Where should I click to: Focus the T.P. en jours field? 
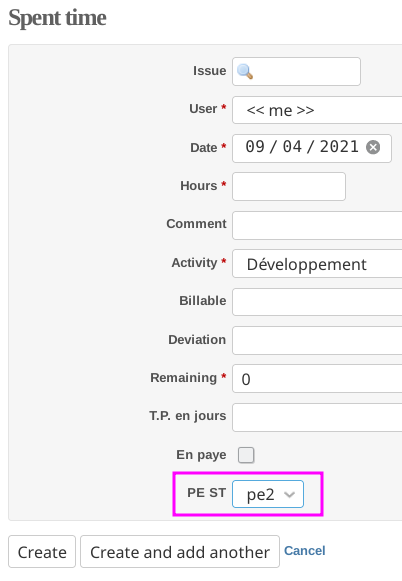(x=317, y=418)
